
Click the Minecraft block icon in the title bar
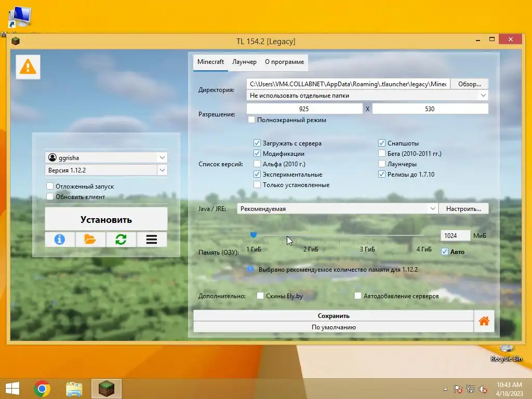(16, 41)
